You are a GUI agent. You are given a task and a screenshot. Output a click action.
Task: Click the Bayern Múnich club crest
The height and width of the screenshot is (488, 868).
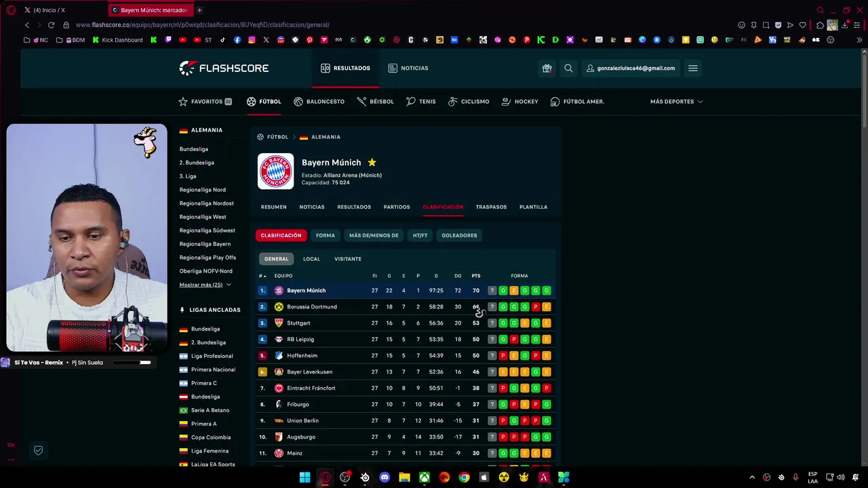[x=275, y=171]
